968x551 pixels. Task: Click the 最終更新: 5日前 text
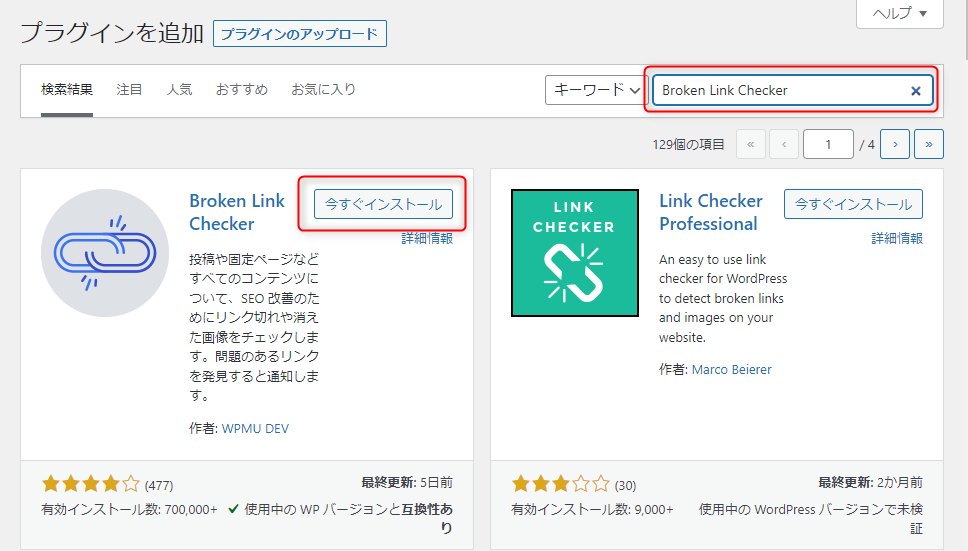[407, 483]
